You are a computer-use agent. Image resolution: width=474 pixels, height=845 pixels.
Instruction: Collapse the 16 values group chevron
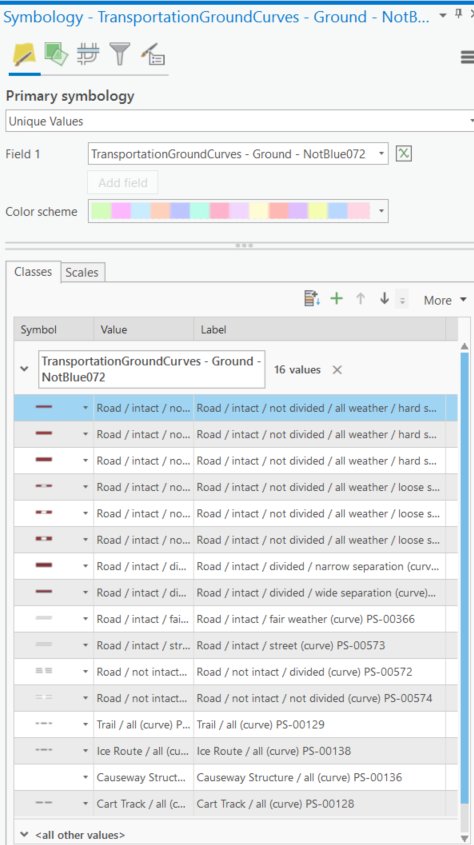pos(24,370)
